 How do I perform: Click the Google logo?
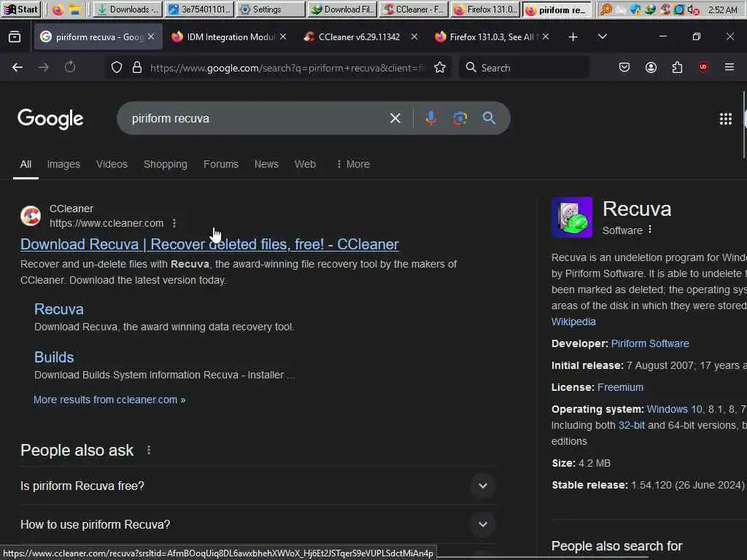pyautogui.click(x=50, y=119)
